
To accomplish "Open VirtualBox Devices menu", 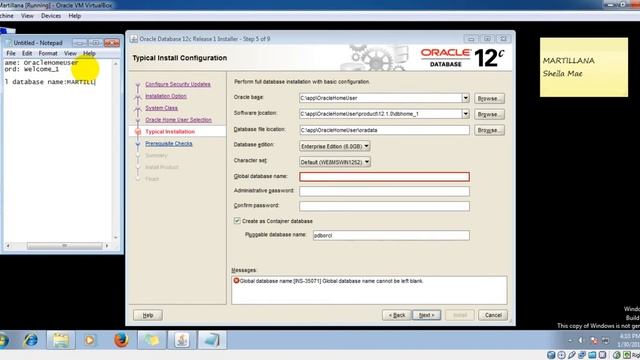I will click(51, 16).
